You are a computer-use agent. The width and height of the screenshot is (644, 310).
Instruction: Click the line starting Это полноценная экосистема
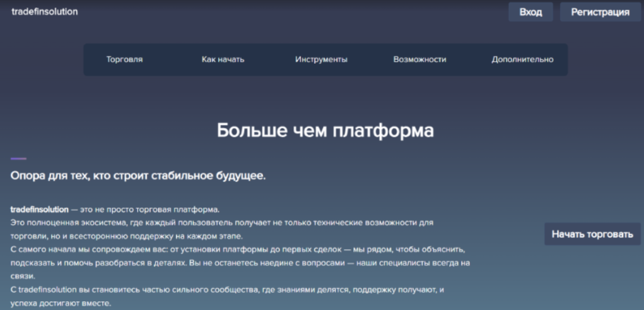tap(222, 223)
